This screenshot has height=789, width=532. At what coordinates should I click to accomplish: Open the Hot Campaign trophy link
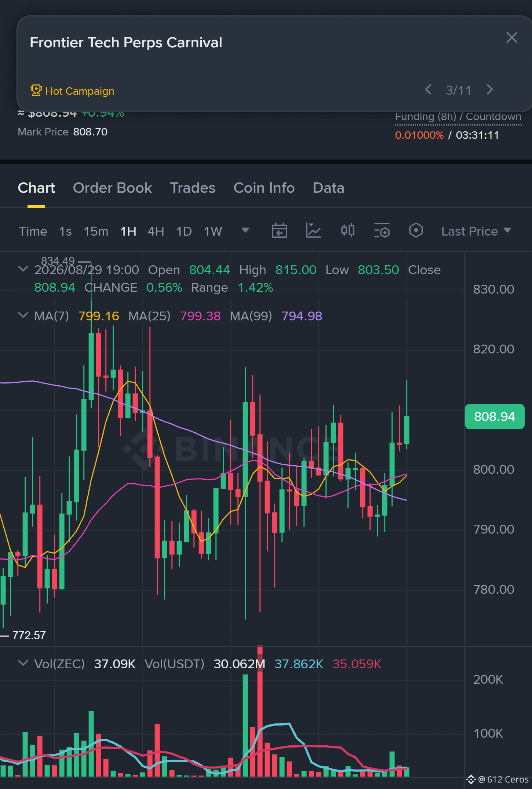click(72, 91)
